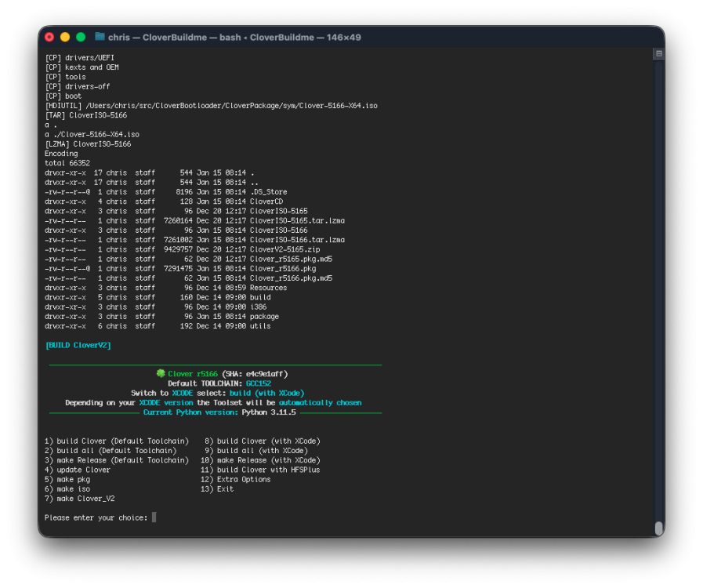Click the file name 'CloverV2-5165.zip'

[284, 249]
